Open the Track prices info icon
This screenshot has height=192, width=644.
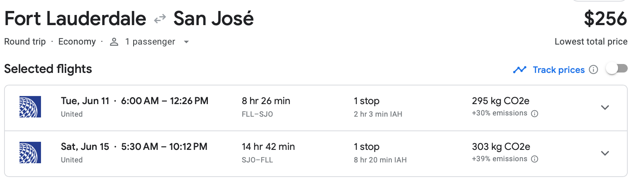pos(593,70)
